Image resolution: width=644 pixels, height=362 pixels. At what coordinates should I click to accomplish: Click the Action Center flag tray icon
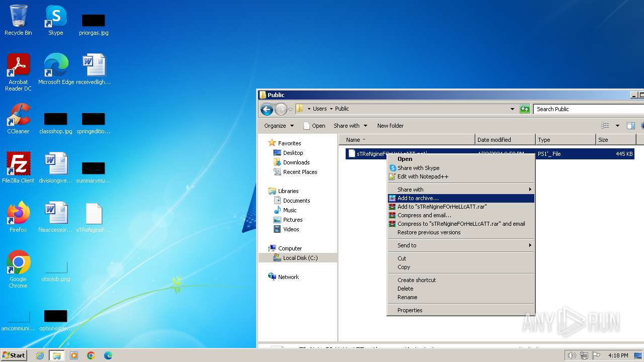pyautogui.click(x=597, y=355)
